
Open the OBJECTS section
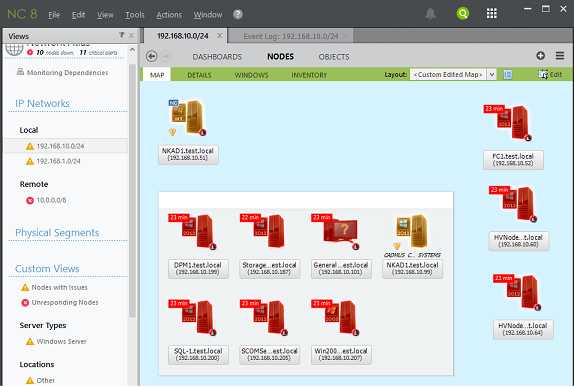pyautogui.click(x=334, y=57)
